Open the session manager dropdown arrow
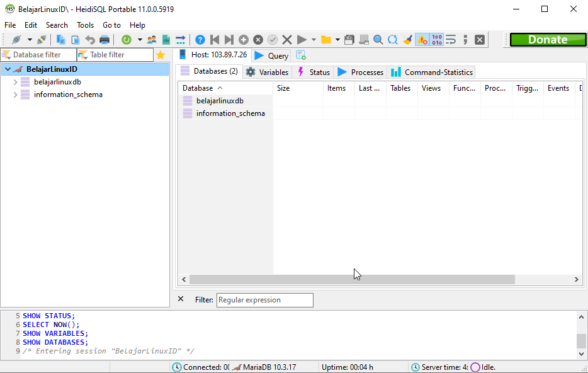Viewport: 588px width, 373px height. pyautogui.click(x=29, y=40)
